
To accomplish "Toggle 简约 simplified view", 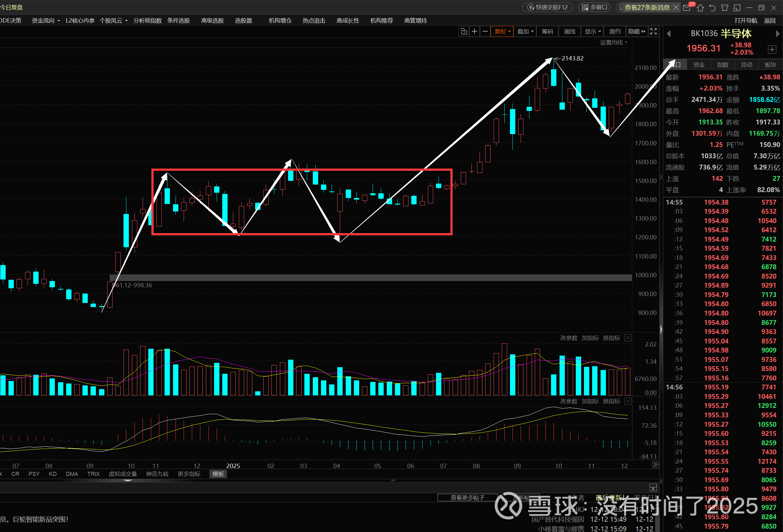I will click(615, 31).
